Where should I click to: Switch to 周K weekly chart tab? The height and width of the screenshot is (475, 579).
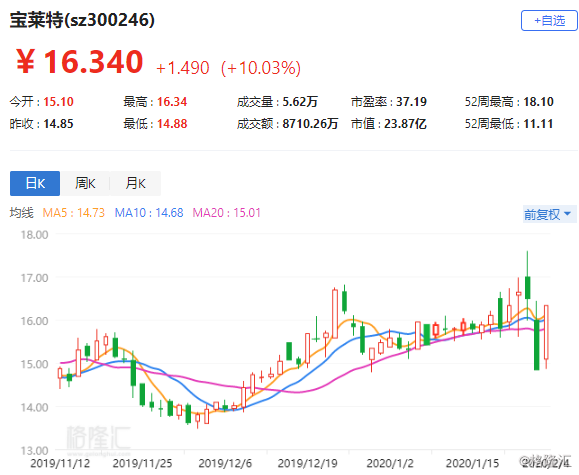pyautogui.click(x=85, y=183)
